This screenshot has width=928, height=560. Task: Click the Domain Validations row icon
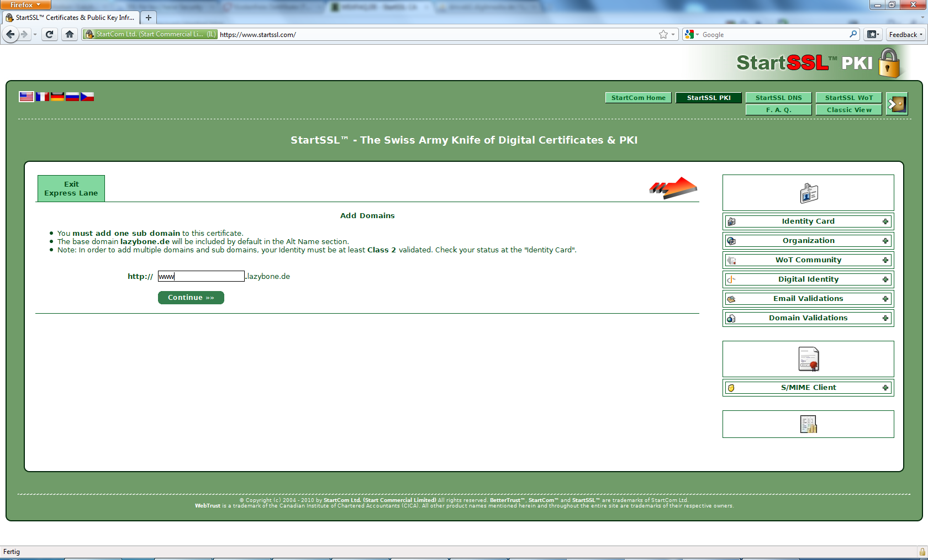pyautogui.click(x=731, y=318)
